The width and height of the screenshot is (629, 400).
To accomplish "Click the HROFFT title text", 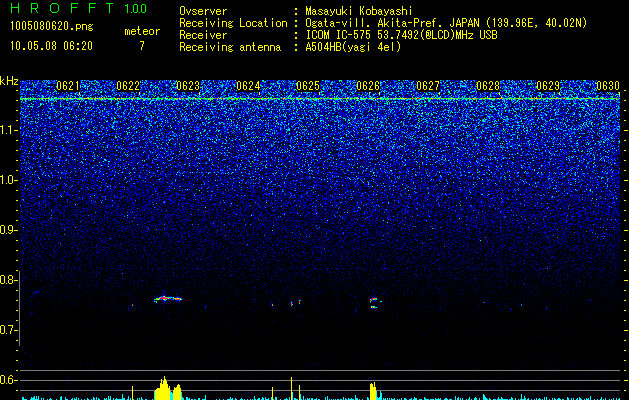I will tap(62, 8).
